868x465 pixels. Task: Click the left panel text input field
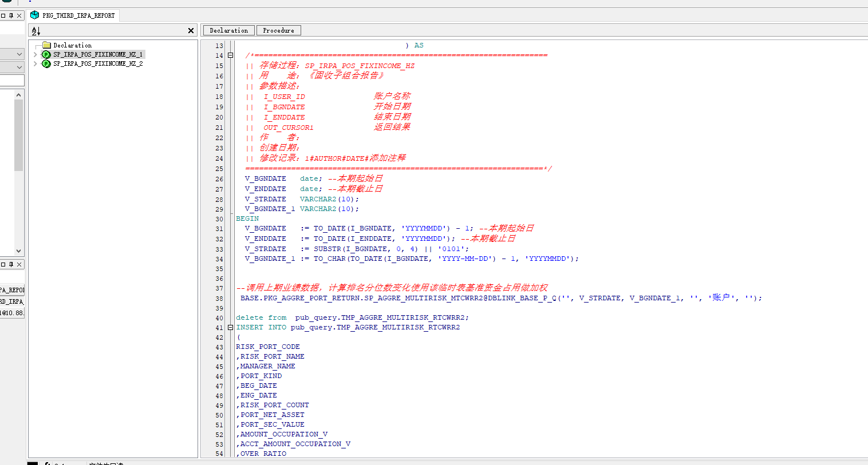(x=12, y=81)
